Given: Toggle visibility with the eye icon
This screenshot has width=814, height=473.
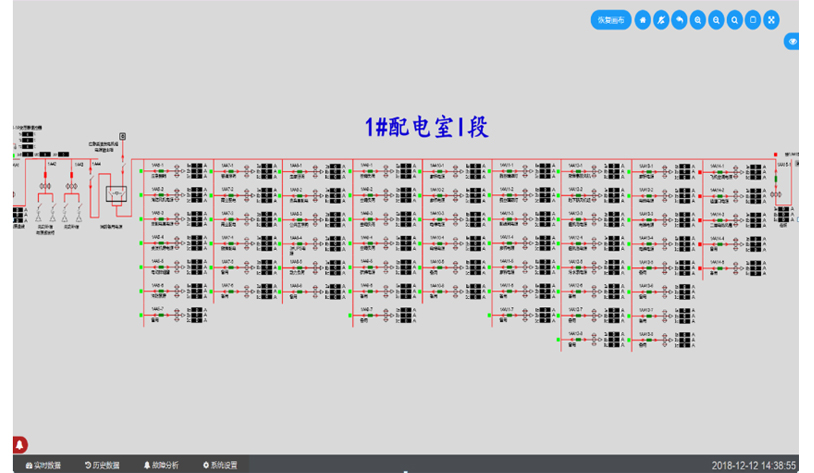Looking at the screenshot, I should 791,42.
